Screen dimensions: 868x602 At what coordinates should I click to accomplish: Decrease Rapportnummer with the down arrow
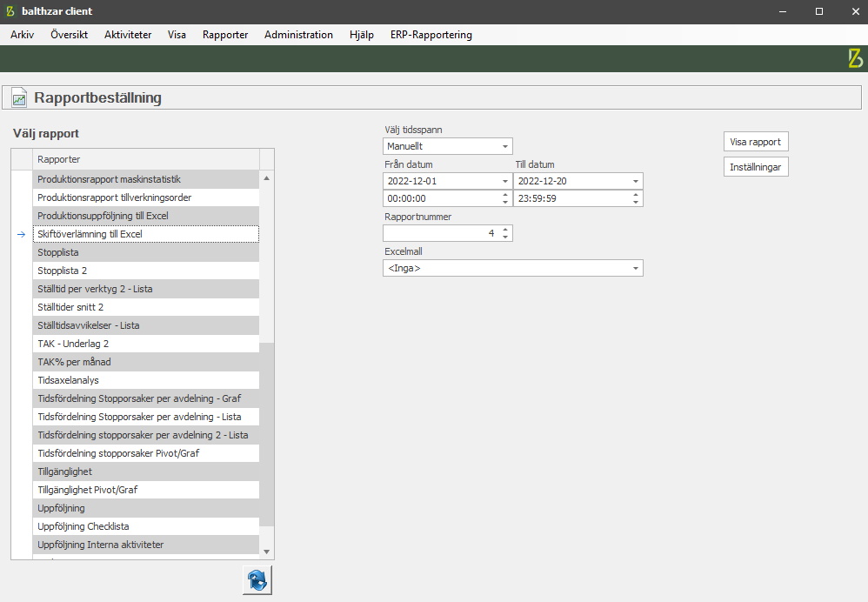[x=506, y=237]
